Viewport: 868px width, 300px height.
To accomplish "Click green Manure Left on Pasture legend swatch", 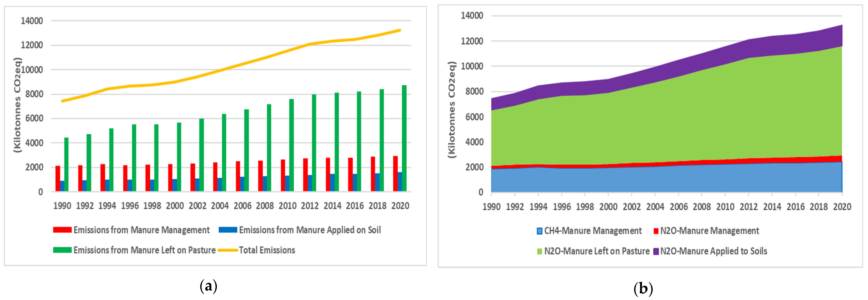I will click(x=62, y=250).
